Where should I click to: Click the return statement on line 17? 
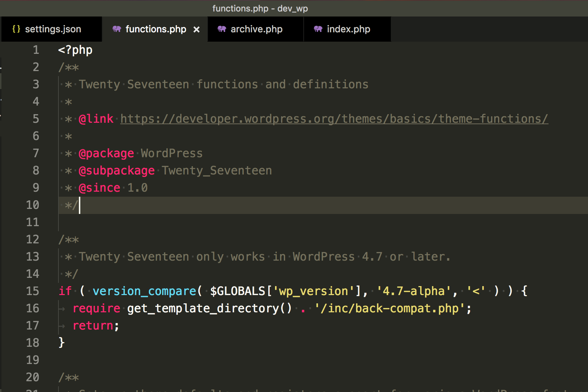pyautogui.click(x=93, y=325)
